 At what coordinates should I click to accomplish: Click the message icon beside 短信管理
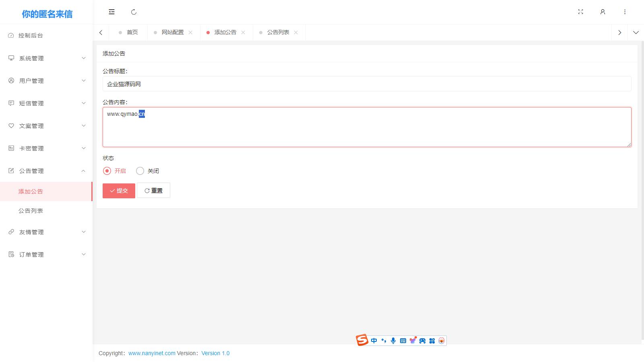[x=11, y=103]
